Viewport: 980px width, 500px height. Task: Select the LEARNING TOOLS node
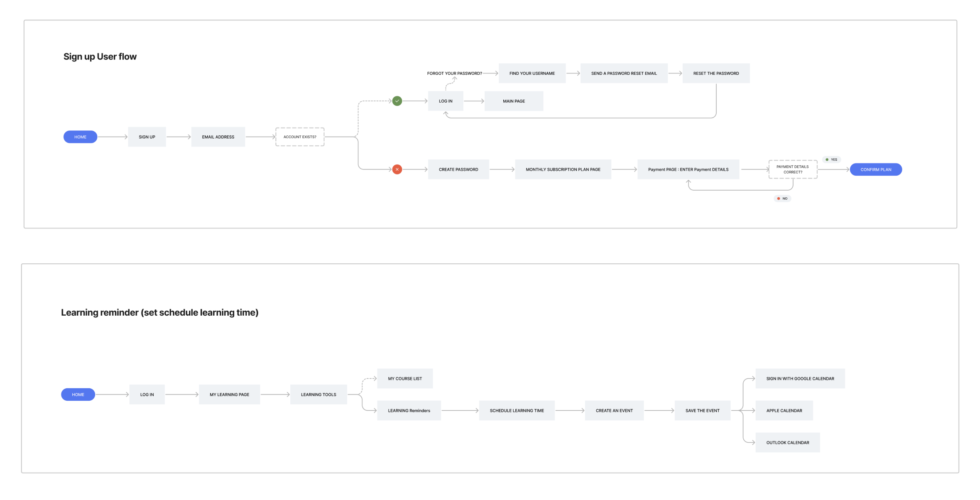click(x=318, y=395)
